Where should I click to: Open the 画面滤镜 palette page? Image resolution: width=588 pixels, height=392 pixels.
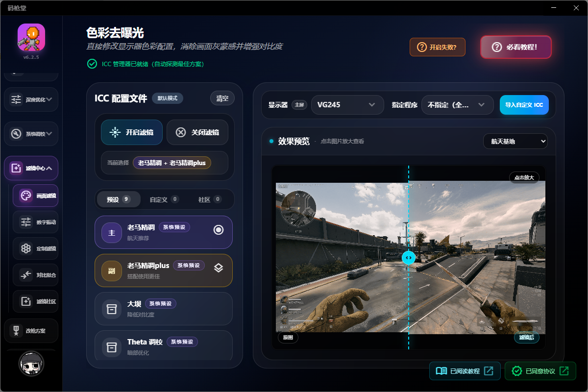tap(36, 196)
